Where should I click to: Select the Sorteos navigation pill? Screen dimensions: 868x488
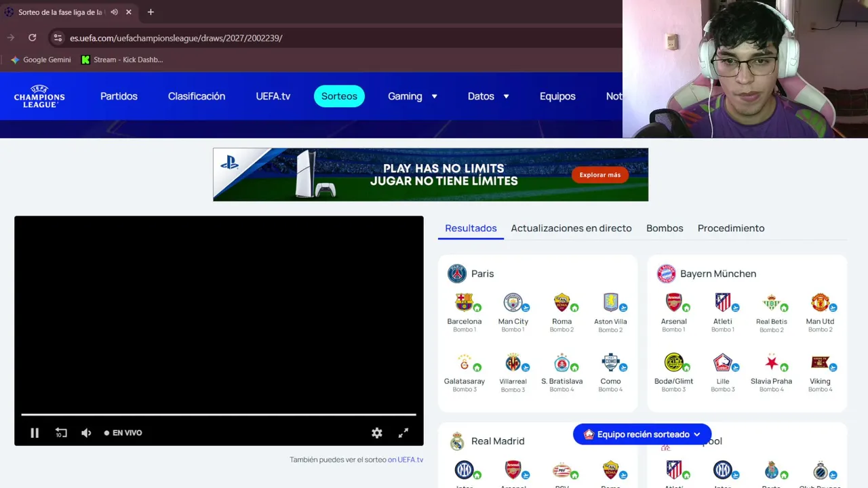tap(339, 96)
